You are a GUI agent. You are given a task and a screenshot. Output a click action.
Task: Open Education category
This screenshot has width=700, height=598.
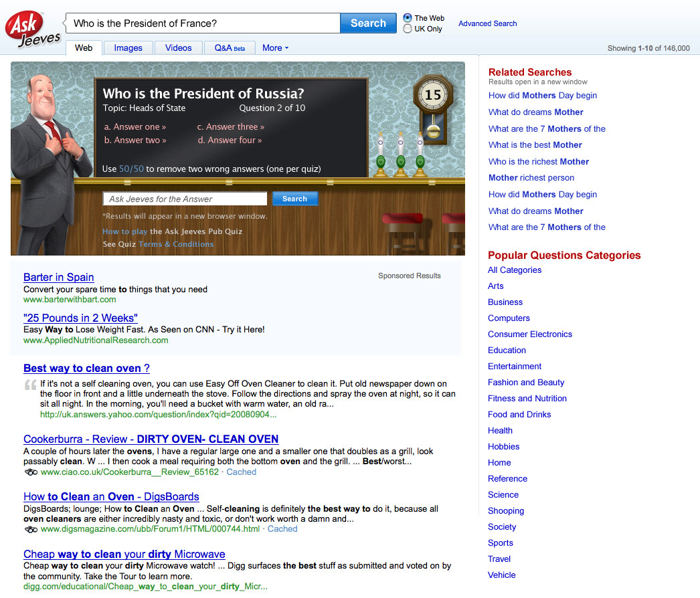tap(507, 351)
